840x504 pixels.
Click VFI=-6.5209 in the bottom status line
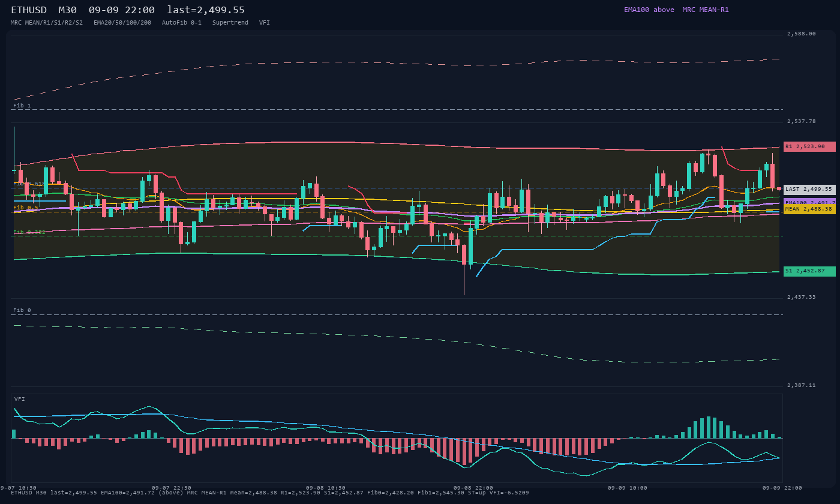[509, 493]
